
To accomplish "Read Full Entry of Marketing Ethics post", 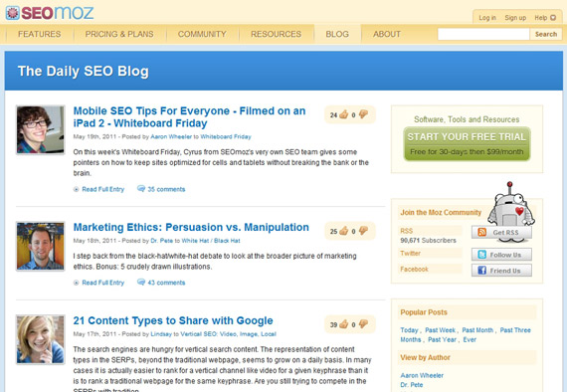I will click(102, 283).
